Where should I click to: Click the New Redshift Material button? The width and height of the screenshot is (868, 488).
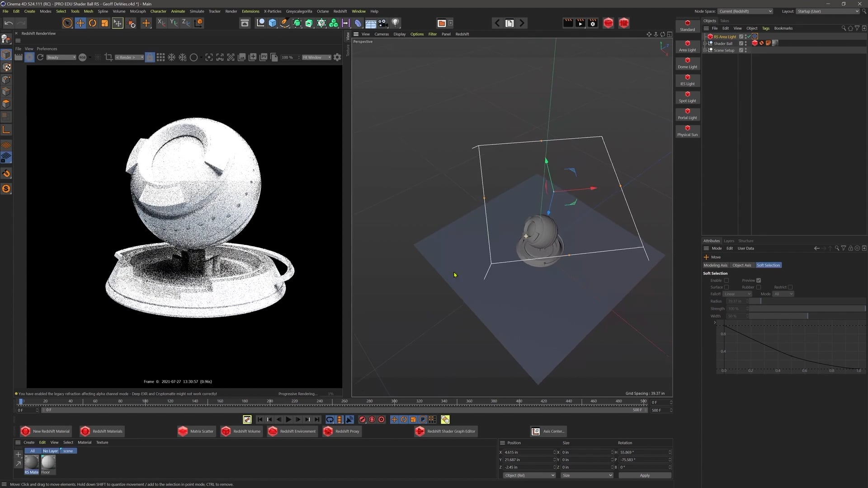(x=45, y=431)
